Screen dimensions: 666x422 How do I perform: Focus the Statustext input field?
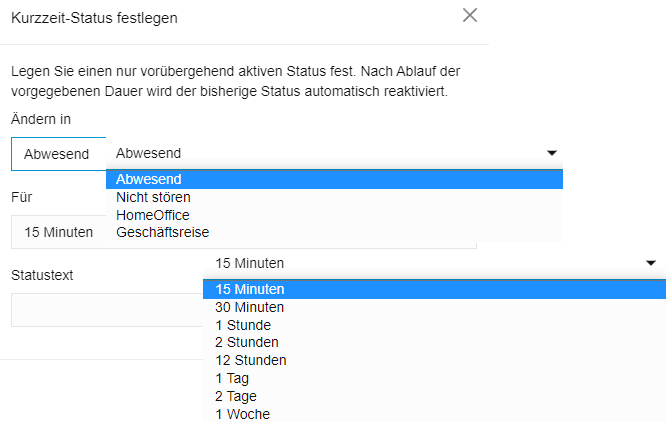(107, 310)
